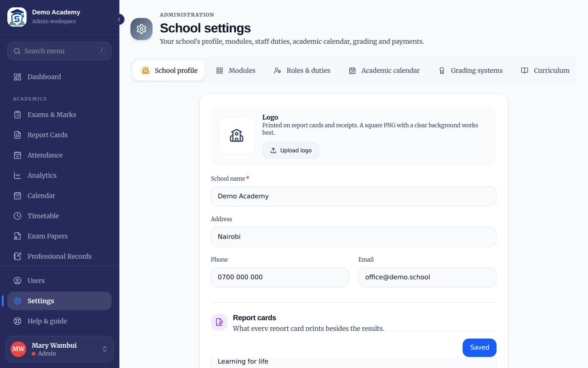Click the Timetable clock icon
The height and width of the screenshot is (368, 588).
click(x=17, y=216)
